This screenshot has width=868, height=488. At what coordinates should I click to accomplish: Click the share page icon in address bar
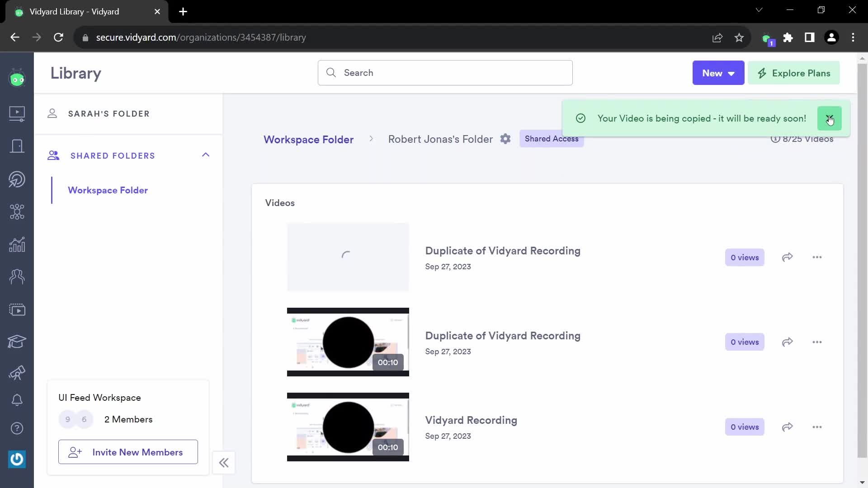pos(717,38)
